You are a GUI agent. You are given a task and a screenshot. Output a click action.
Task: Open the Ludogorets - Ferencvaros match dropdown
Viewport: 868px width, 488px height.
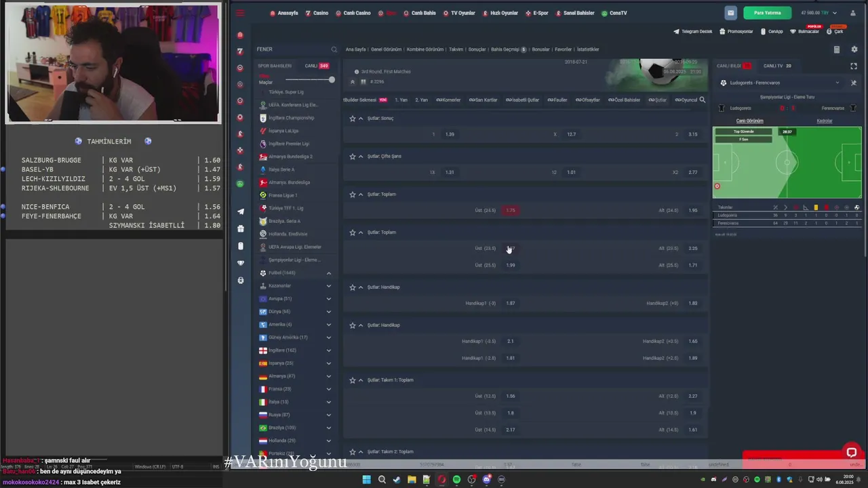(837, 83)
